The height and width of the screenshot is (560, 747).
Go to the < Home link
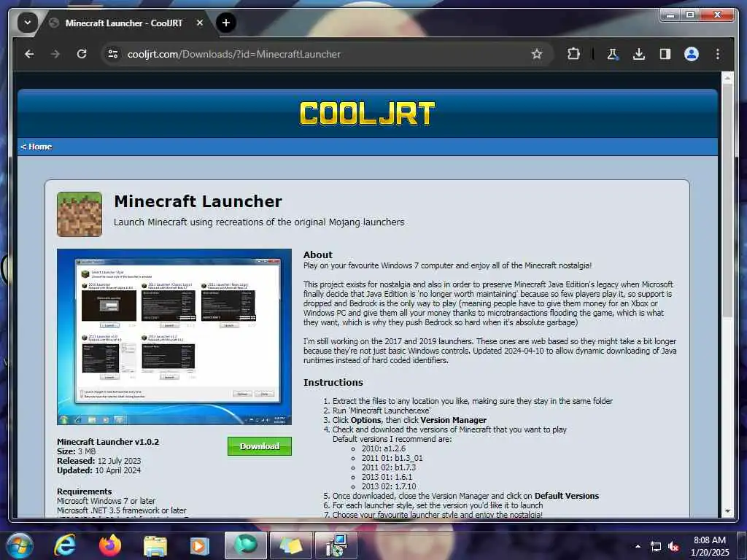point(36,147)
